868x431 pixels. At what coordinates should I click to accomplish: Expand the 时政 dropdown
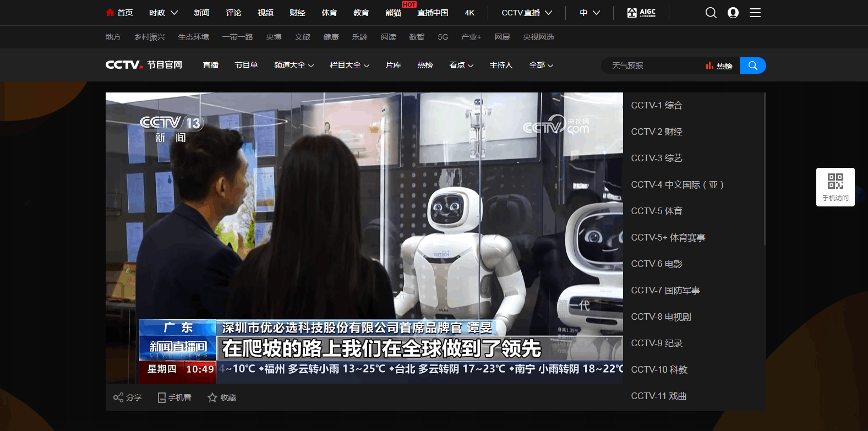coord(163,13)
